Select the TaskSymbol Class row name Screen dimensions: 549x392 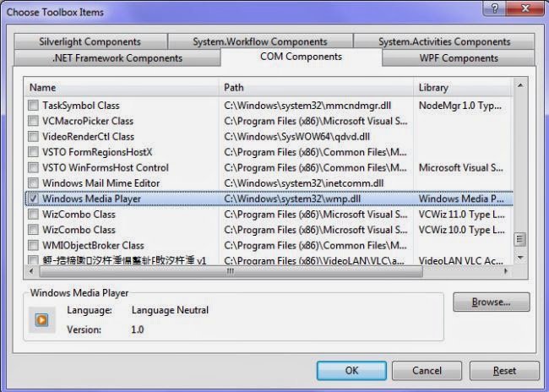[x=81, y=106]
